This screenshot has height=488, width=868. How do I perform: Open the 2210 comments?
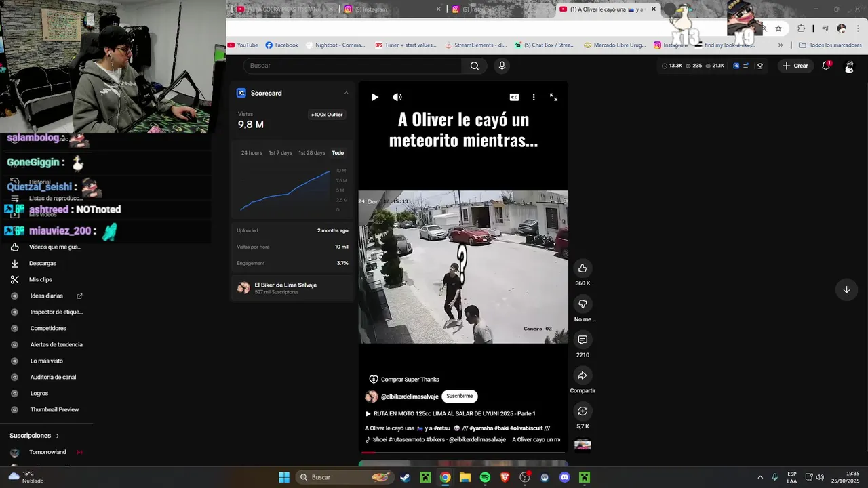[x=583, y=340]
